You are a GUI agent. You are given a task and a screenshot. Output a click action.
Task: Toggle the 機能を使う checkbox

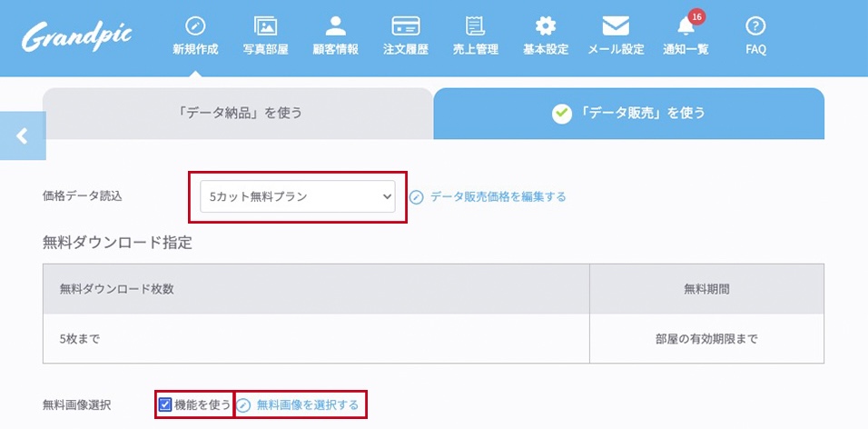coord(165,404)
